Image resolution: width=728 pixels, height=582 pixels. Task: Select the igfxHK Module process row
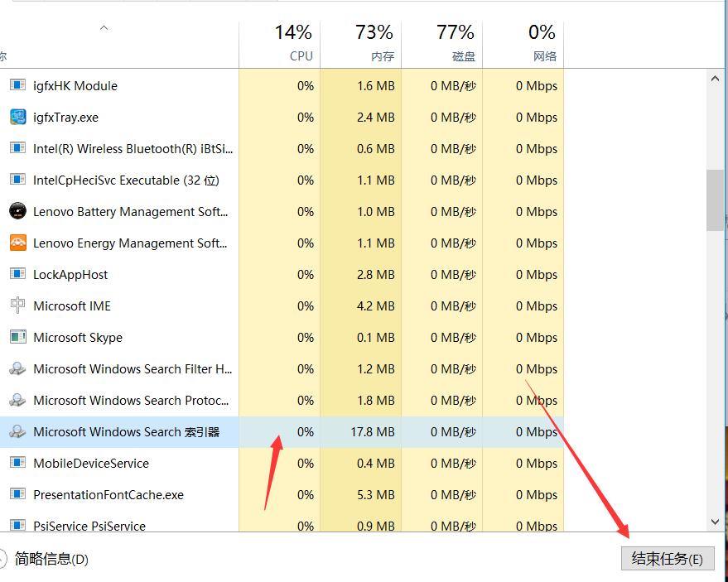pyautogui.click(x=124, y=85)
